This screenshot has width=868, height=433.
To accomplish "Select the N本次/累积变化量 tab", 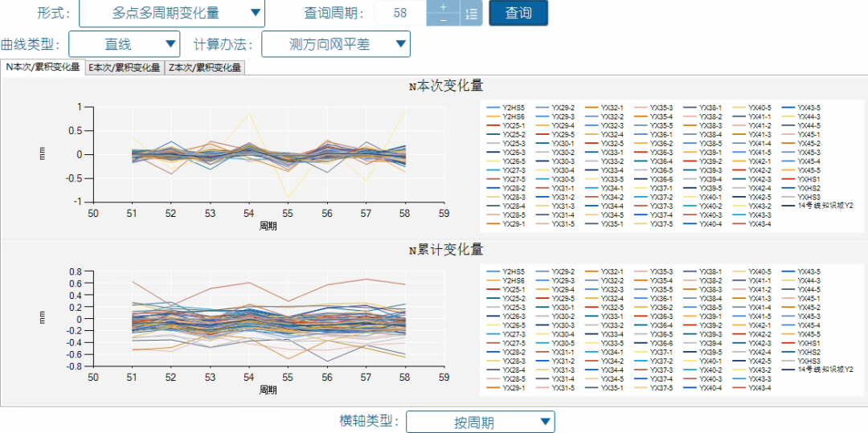I will pyautogui.click(x=43, y=67).
